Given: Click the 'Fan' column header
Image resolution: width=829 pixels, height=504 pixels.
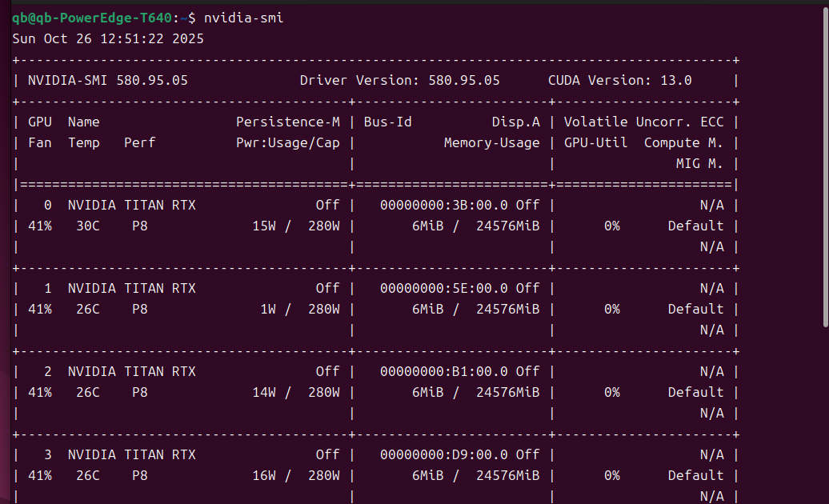Looking at the screenshot, I should point(40,142).
